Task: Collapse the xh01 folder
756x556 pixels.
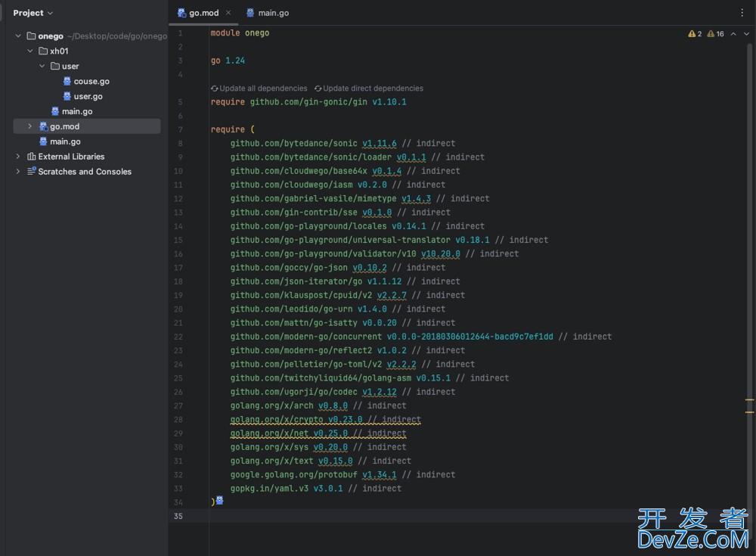Action: [30, 51]
